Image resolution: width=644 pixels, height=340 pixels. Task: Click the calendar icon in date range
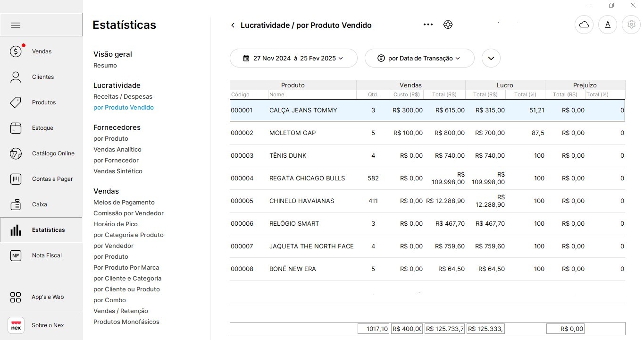[246, 58]
